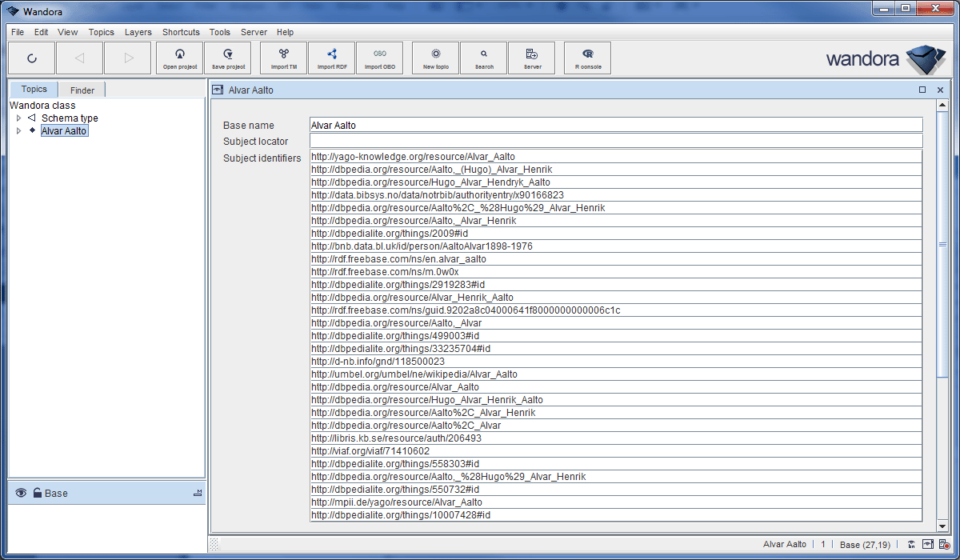
Task: Import an OBO ontology
Action: pyautogui.click(x=379, y=58)
